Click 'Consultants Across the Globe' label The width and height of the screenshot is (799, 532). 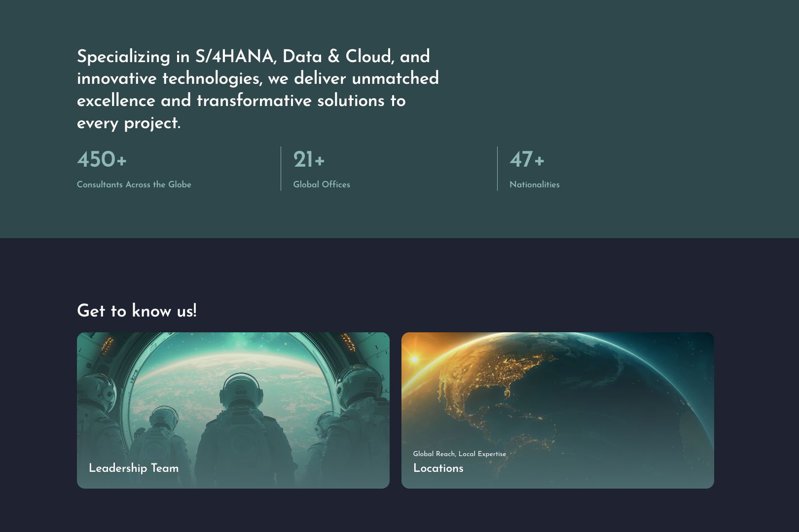[134, 184]
